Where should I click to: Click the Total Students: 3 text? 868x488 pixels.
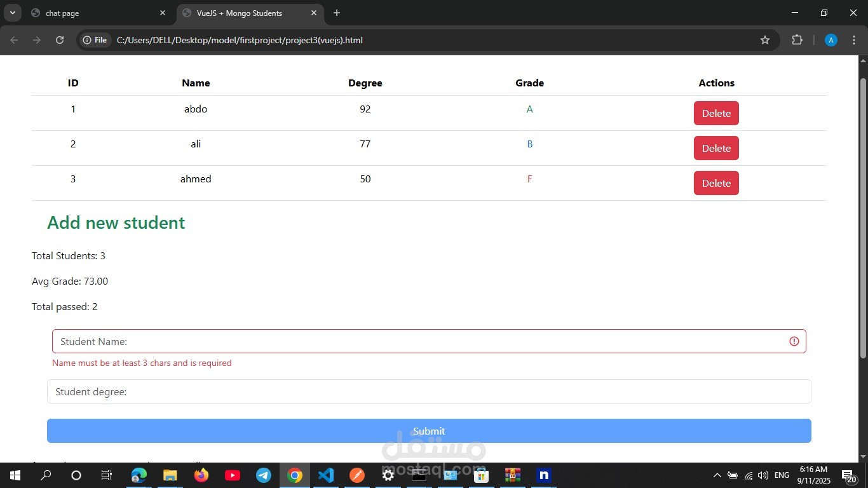69,256
